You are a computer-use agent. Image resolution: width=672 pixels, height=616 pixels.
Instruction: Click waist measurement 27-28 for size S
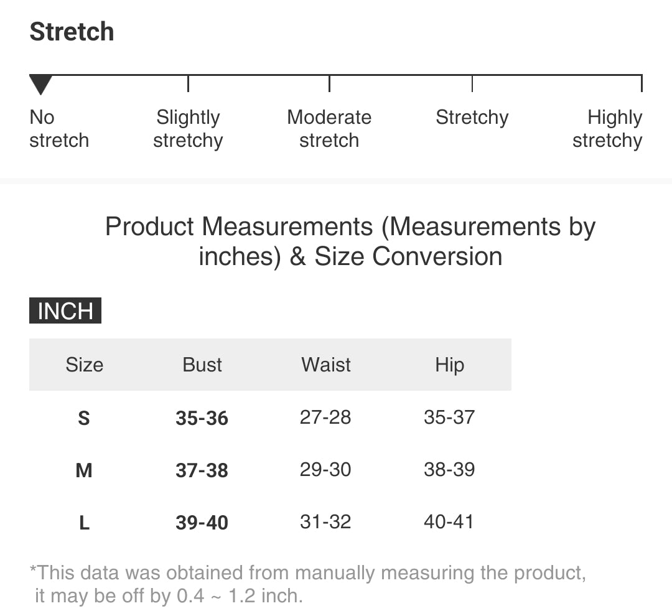325,417
